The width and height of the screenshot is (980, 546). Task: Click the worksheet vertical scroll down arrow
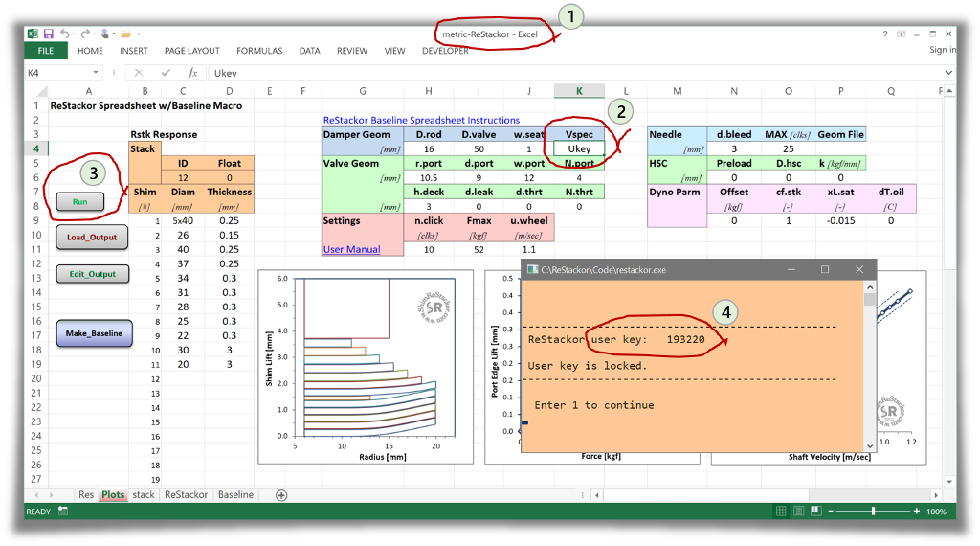click(949, 481)
